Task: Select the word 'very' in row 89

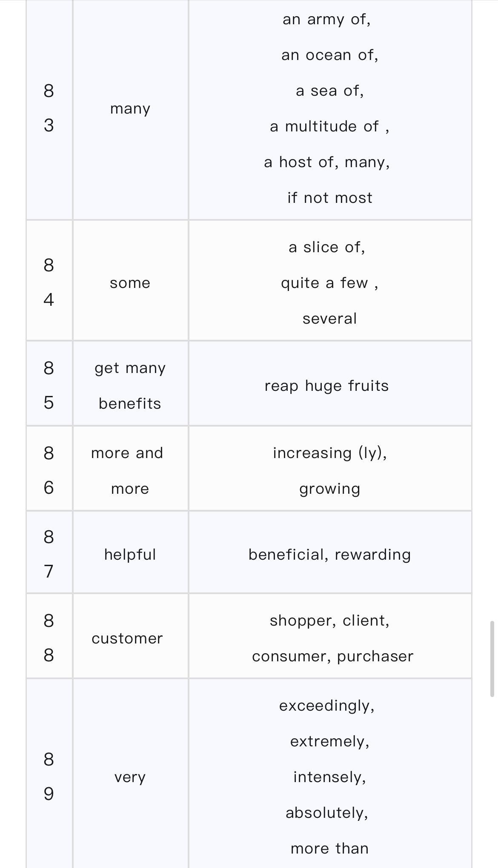Action: tap(130, 777)
